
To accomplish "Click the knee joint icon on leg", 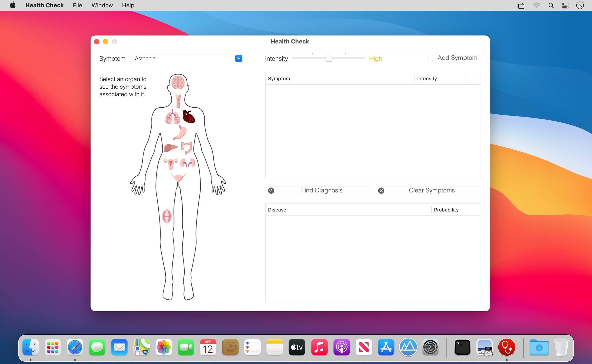I will click(167, 216).
